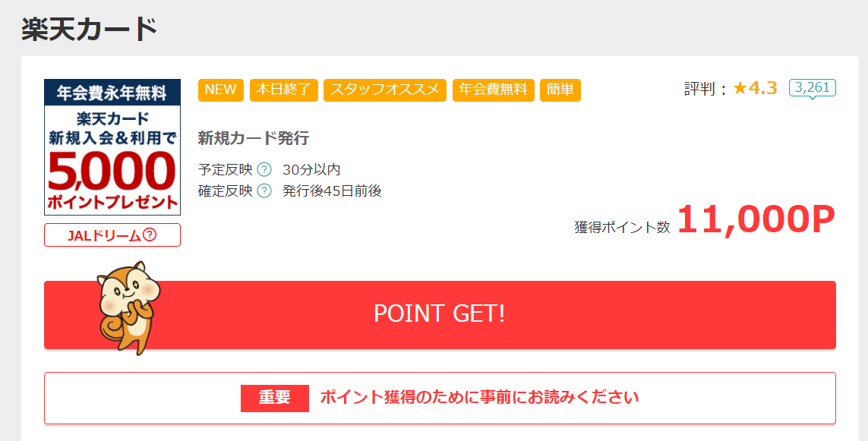Image resolution: width=868 pixels, height=441 pixels.
Task: Open the 3,261 reviews speech bubble
Action: point(812,89)
